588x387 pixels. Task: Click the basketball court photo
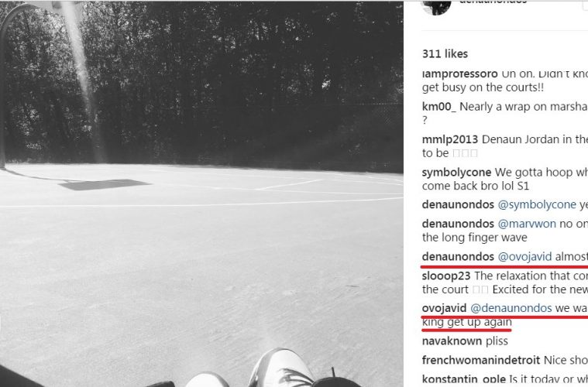201,193
